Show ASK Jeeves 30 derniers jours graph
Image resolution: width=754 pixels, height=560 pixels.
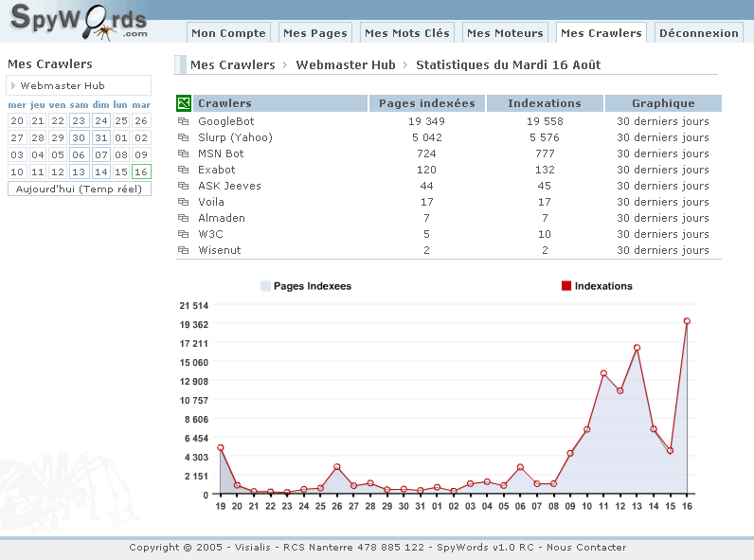[x=663, y=186]
